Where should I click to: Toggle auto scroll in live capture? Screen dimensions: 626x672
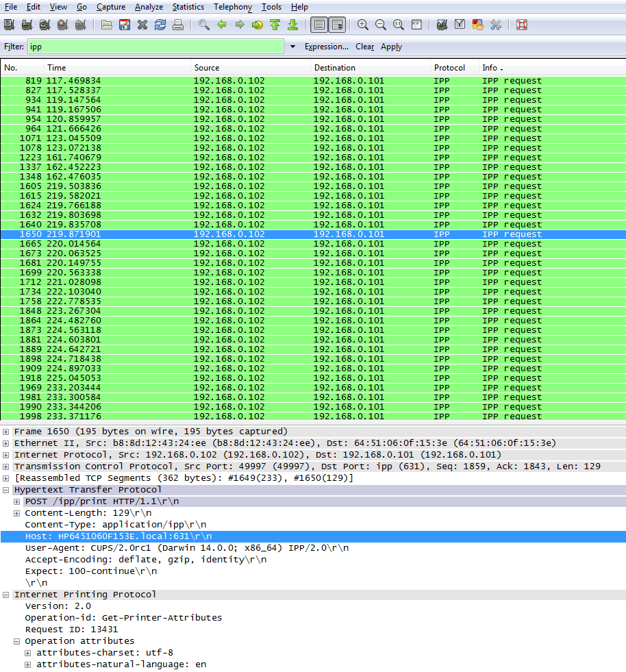[x=337, y=25]
